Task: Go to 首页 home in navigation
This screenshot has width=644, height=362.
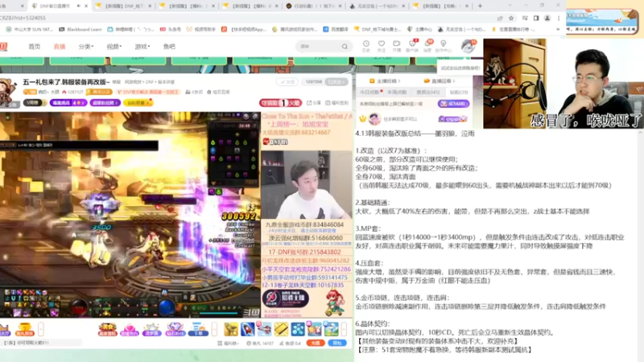Action: pos(34,47)
